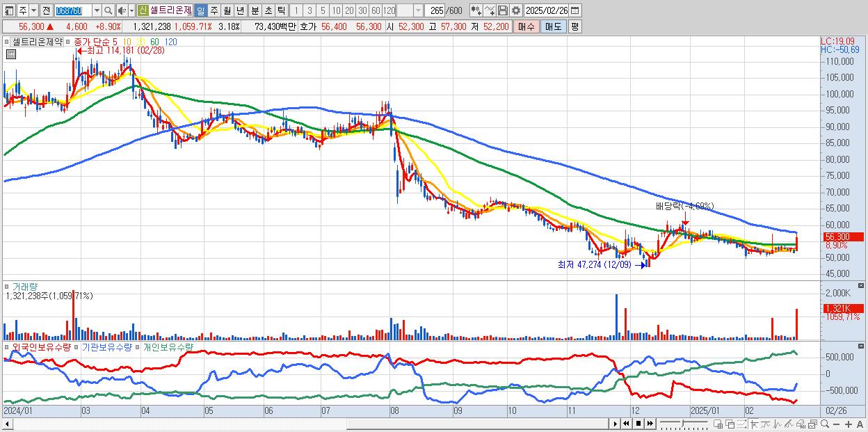Close the volume panel with corner button
Screen dimensions: 868x432
coord(862,286)
